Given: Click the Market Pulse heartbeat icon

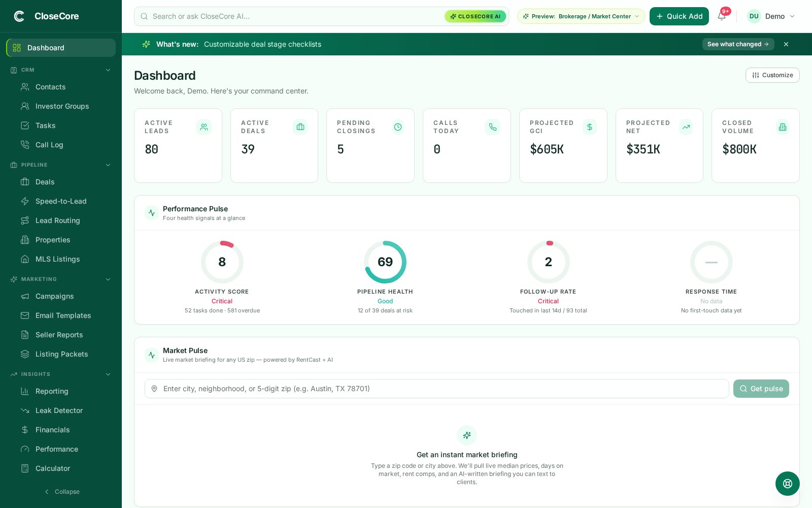Looking at the screenshot, I should coord(152,355).
